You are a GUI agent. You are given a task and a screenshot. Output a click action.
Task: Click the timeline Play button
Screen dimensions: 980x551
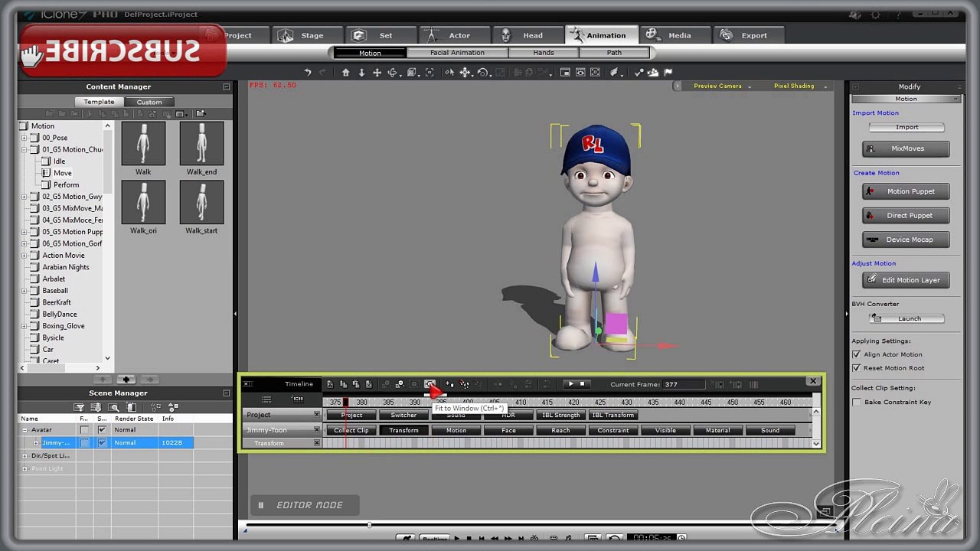(570, 384)
